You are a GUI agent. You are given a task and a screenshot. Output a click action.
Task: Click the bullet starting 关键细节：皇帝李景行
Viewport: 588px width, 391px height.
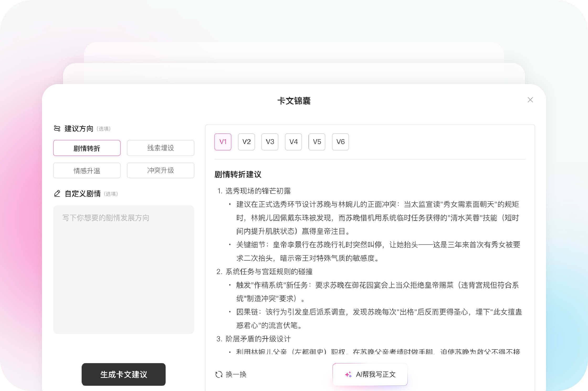pyautogui.click(x=378, y=251)
